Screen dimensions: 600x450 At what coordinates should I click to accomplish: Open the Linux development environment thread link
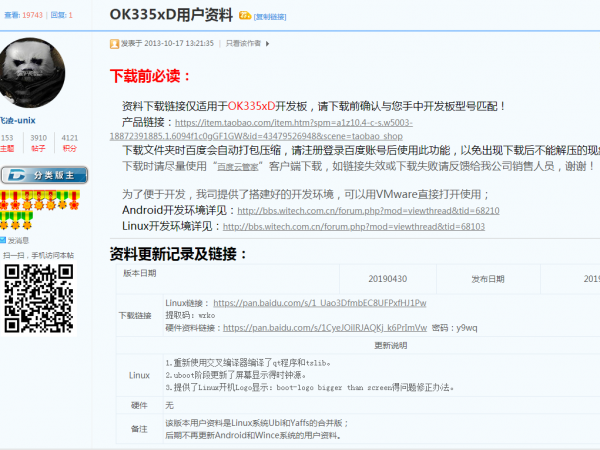[x=360, y=227]
